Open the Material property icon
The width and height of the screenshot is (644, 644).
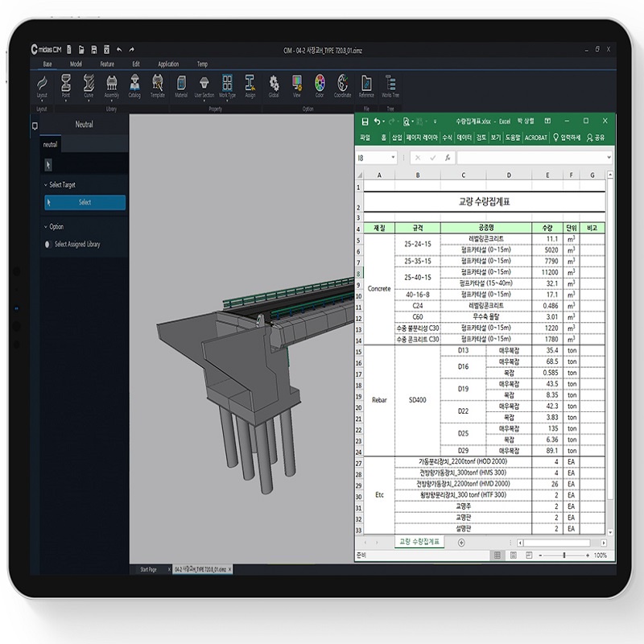181,87
